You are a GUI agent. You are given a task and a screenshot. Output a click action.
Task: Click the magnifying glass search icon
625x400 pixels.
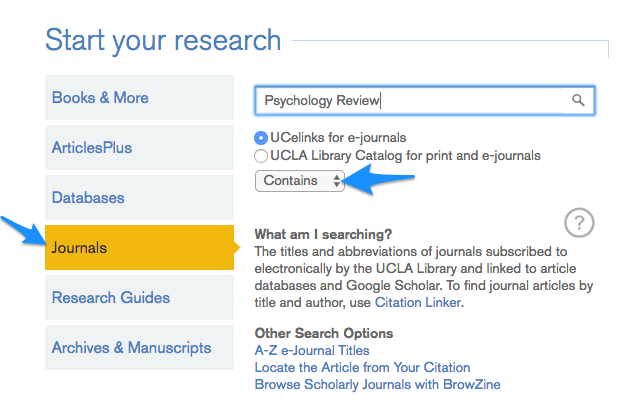(x=578, y=100)
